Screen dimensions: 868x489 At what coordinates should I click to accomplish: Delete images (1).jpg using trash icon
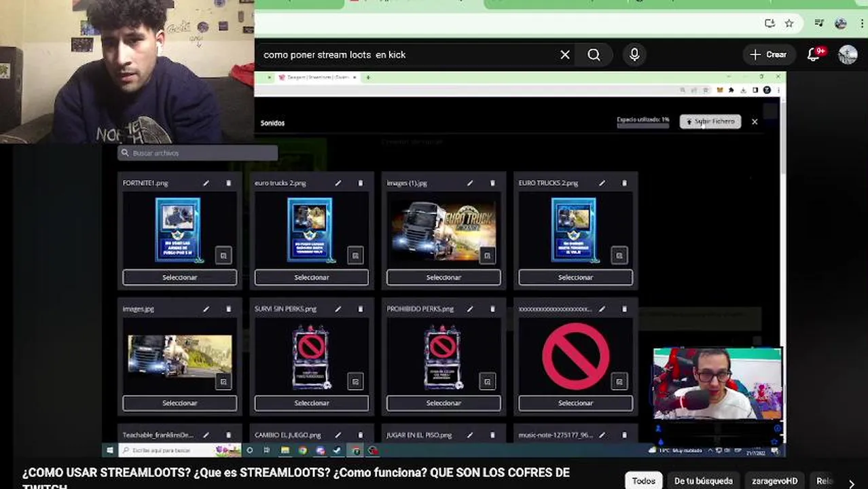coord(492,183)
